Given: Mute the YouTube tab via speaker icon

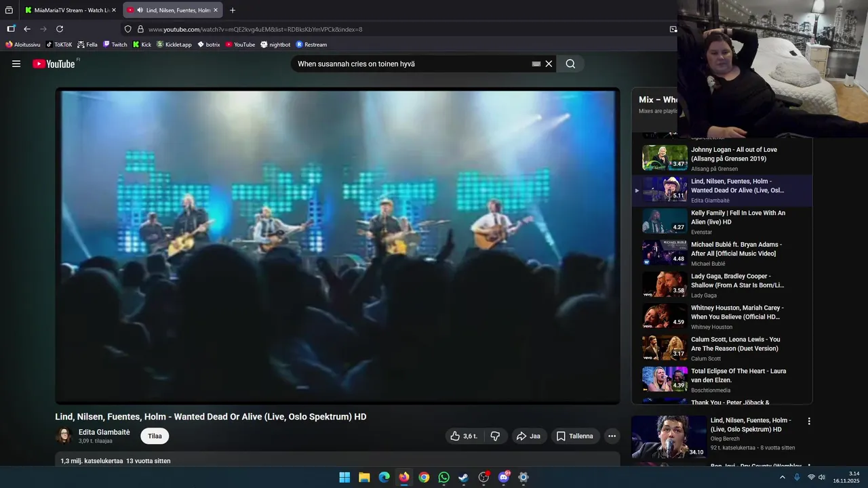Looking at the screenshot, I should 140,10.
